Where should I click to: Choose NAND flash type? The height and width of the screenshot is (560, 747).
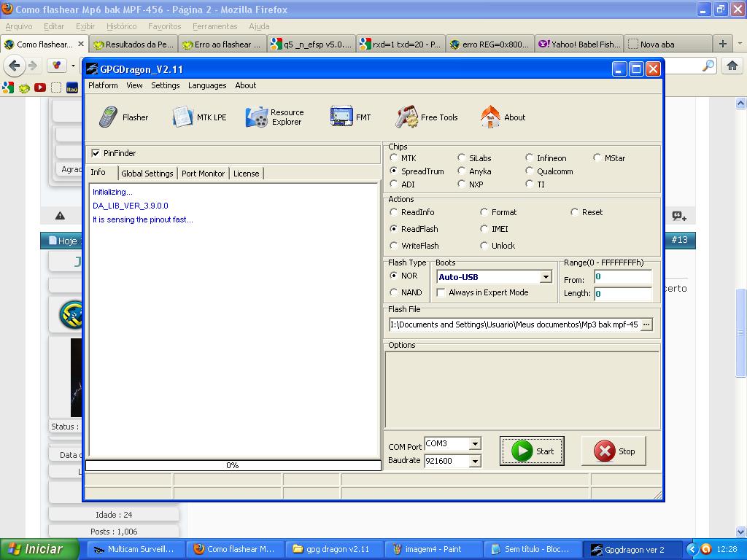(x=393, y=292)
